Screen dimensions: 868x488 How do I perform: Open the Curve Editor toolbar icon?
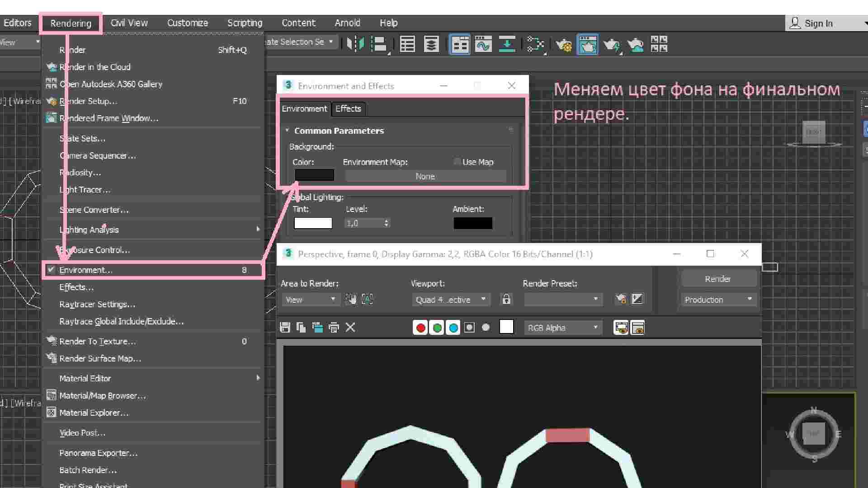pos(483,44)
